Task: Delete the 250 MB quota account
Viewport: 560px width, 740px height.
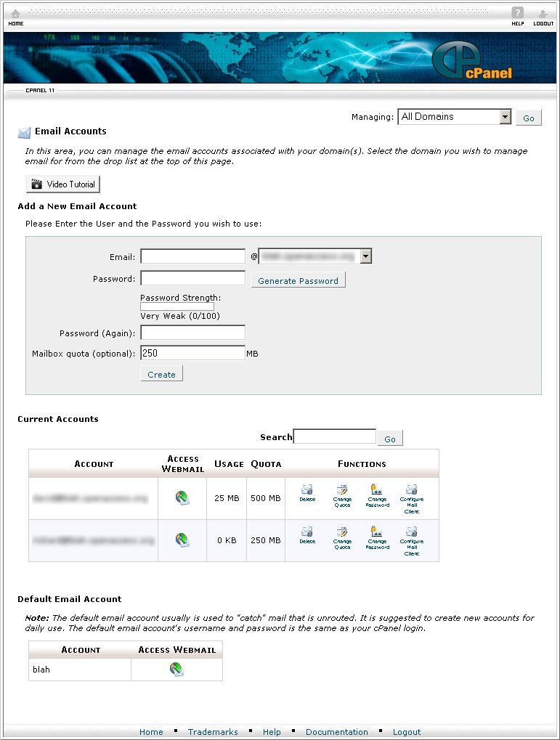Action: (x=307, y=535)
